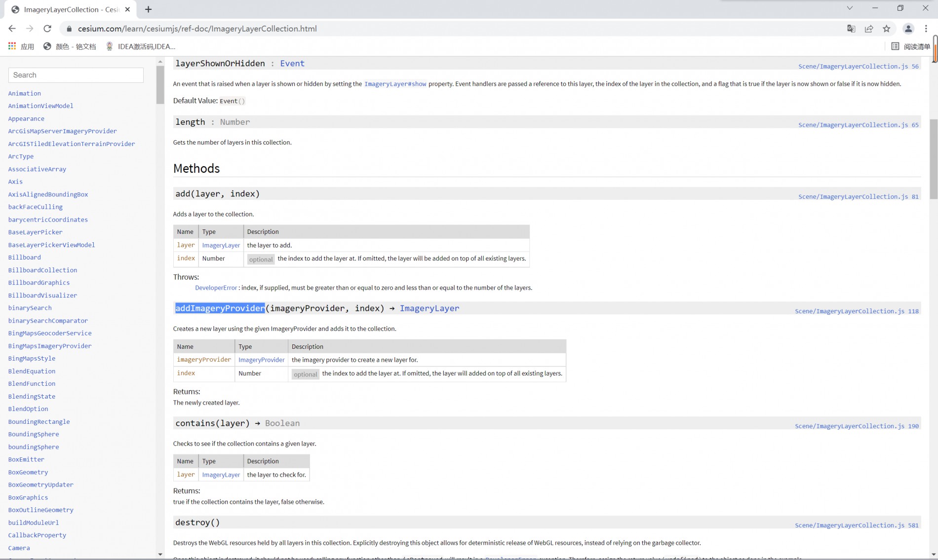938x560 pixels.
Task: Click the site lock icon
Action: (69, 29)
